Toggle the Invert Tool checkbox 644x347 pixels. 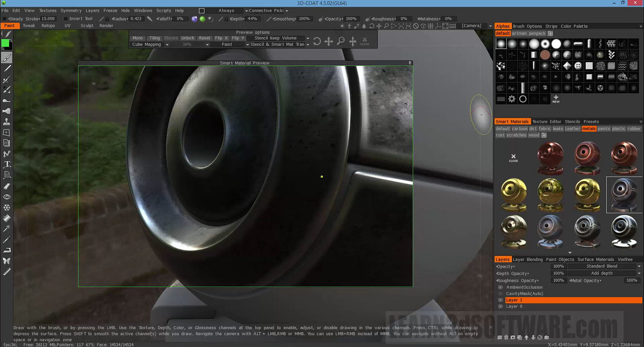65,19
